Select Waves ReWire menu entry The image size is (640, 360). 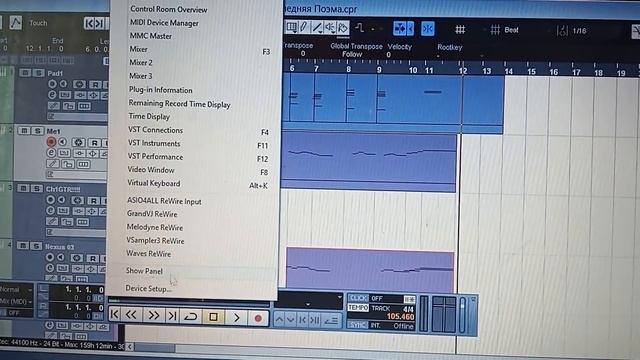(149, 253)
